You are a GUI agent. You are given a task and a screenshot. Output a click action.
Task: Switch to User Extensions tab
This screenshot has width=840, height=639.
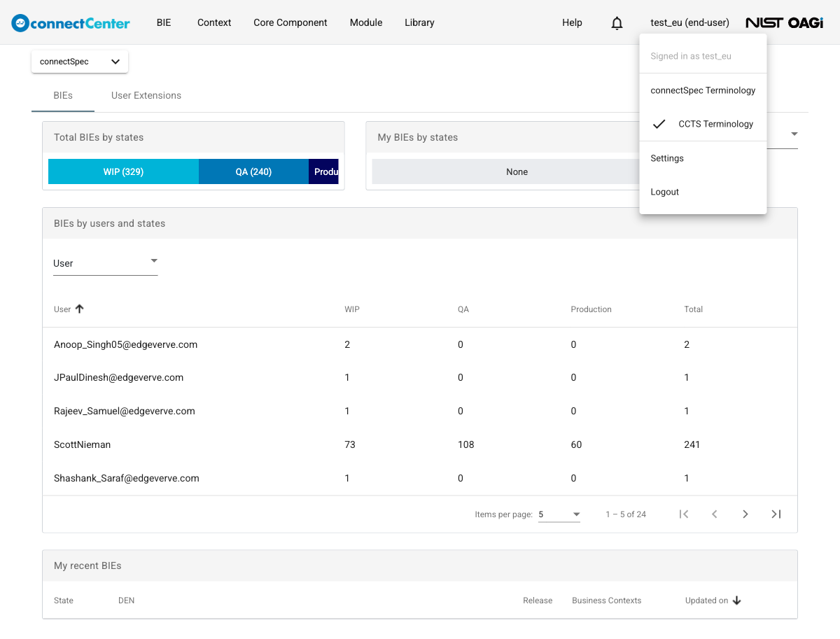pos(146,95)
